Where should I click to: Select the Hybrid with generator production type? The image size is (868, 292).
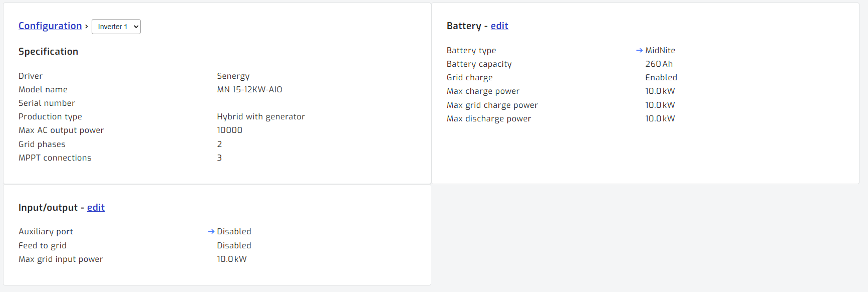point(260,116)
